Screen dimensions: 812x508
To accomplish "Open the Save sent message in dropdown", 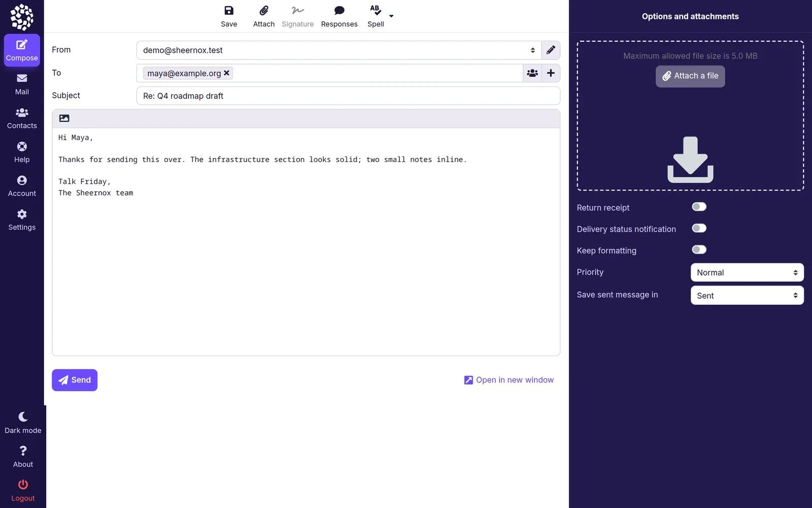I will click(747, 295).
